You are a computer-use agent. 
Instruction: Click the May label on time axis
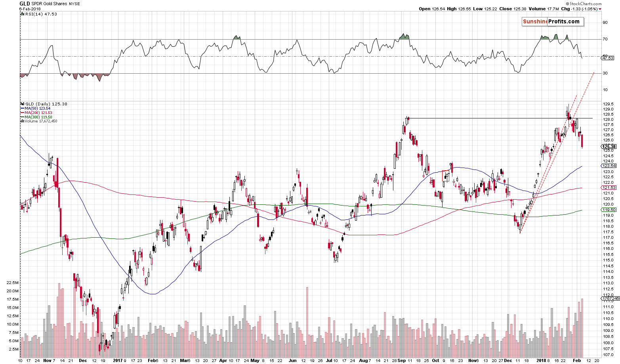pyautogui.click(x=255, y=361)
